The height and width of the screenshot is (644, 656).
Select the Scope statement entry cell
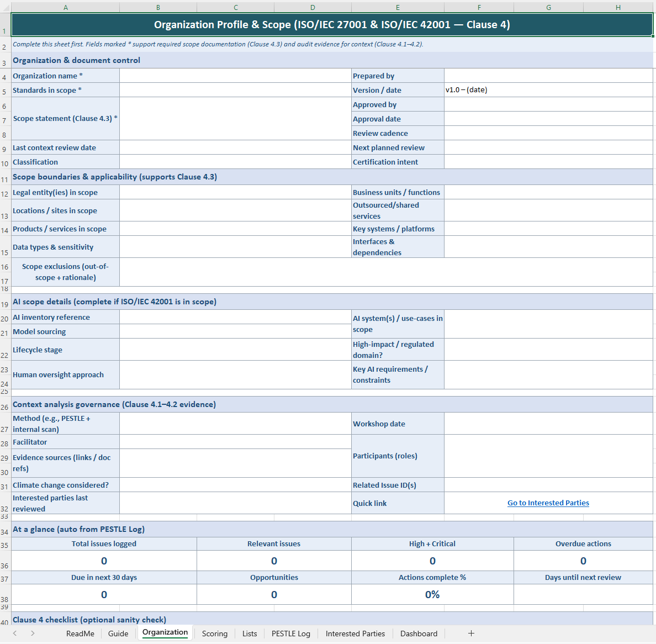(235, 119)
